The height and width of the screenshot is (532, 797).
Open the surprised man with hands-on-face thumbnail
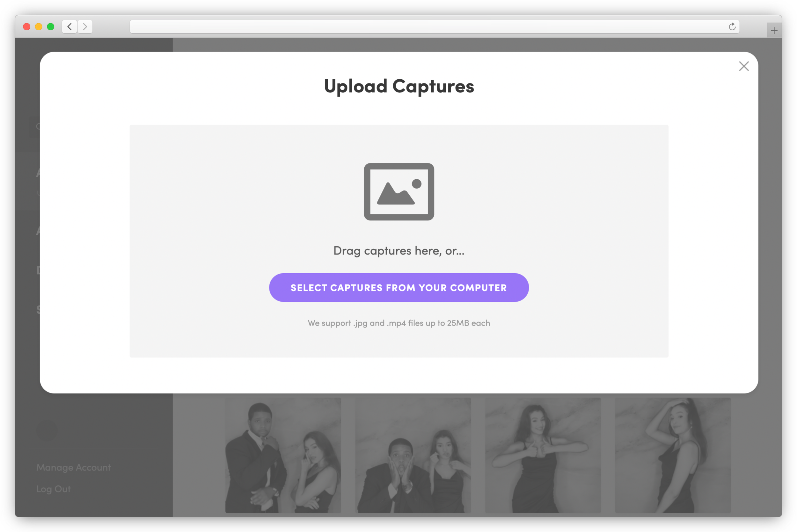click(x=413, y=455)
